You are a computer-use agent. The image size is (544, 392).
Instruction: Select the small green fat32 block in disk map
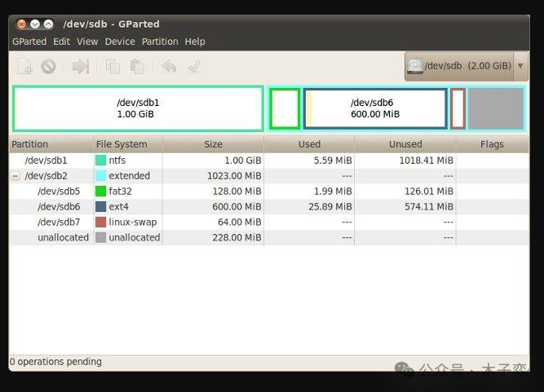click(x=285, y=108)
